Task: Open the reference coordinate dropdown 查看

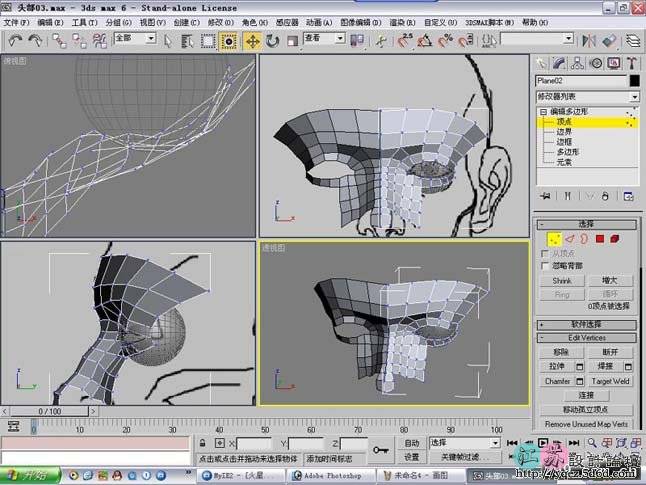Action: click(324, 38)
